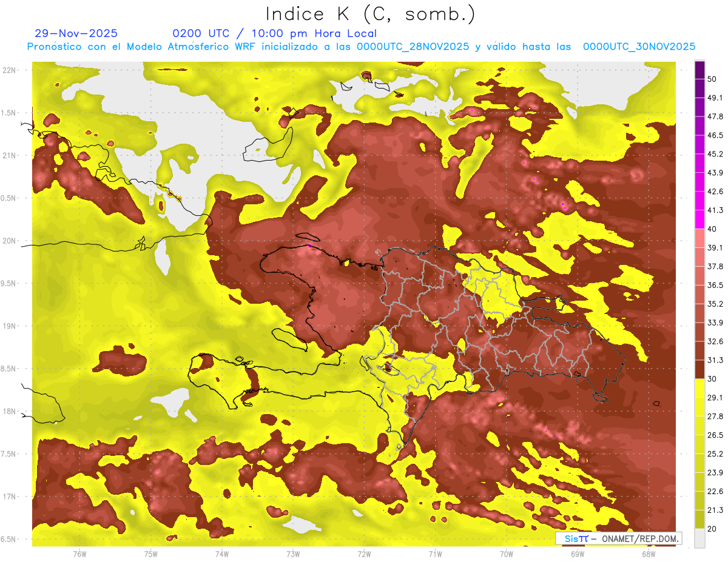Viewport: 728px width, 562px height.
Task: Select the date '29-Nov-2025'
Action: coord(76,33)
